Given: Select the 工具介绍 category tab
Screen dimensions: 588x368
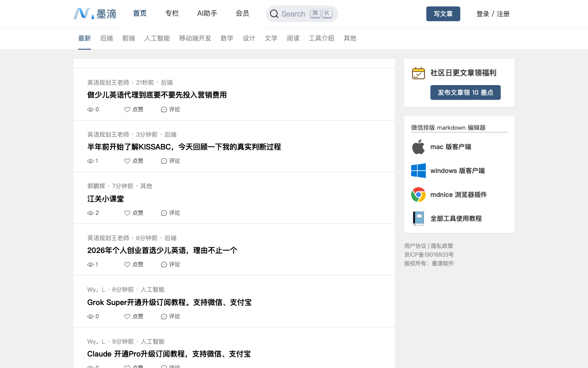Looking at the screenshot, I should click(x=322, y=38).
